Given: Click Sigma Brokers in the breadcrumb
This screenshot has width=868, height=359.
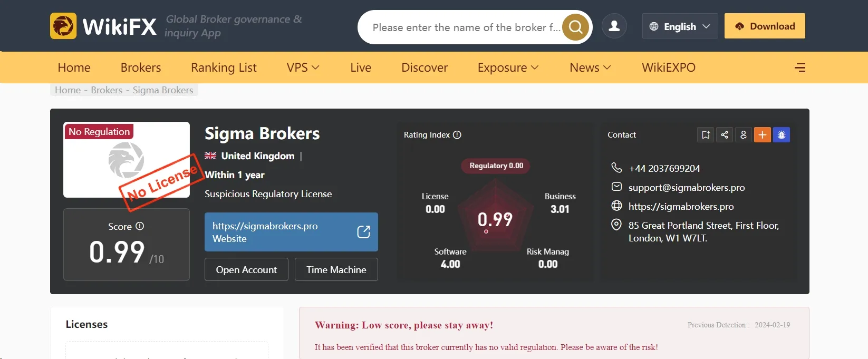Looking at the screenshot, I should click(x=163, y=90).
